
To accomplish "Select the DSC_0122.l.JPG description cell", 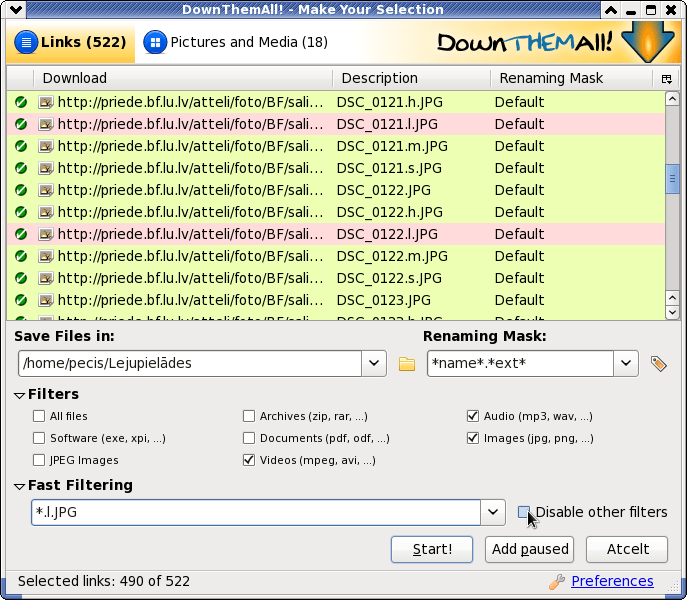I will (x=387, y=234).
